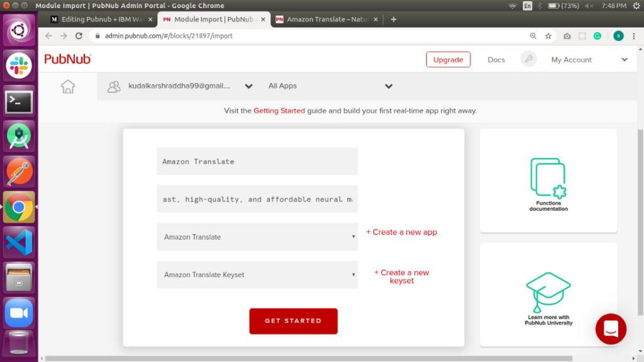Open the battery indicator menu
Screen dimensions: 644x362
tap(563, 6)
